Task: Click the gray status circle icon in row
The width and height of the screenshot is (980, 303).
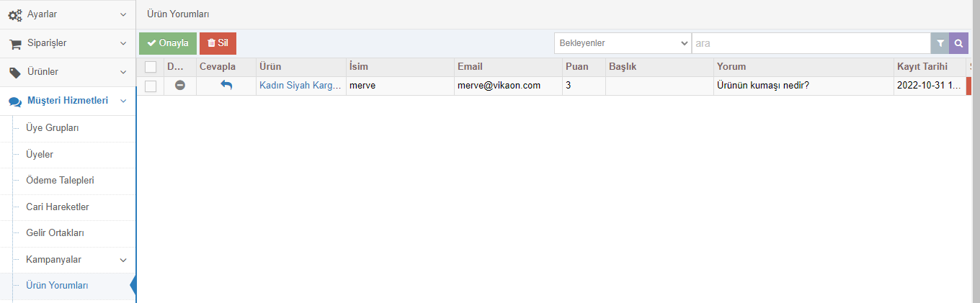Action: coord(180,85)
